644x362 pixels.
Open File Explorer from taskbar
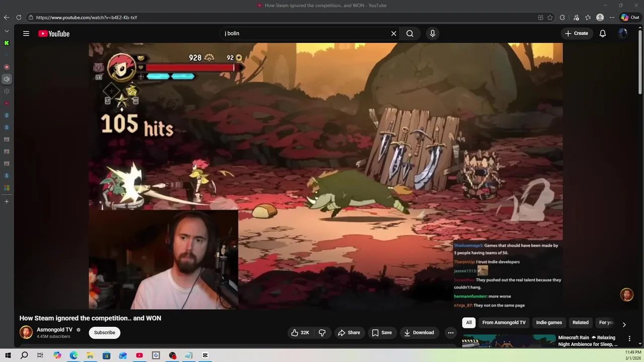(x=90, y=355)
